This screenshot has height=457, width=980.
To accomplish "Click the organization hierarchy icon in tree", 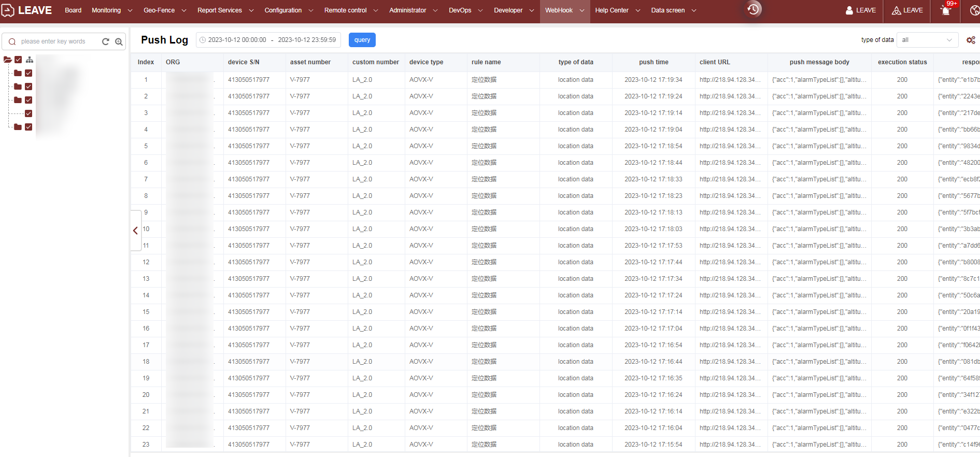I will pos(30,60).
